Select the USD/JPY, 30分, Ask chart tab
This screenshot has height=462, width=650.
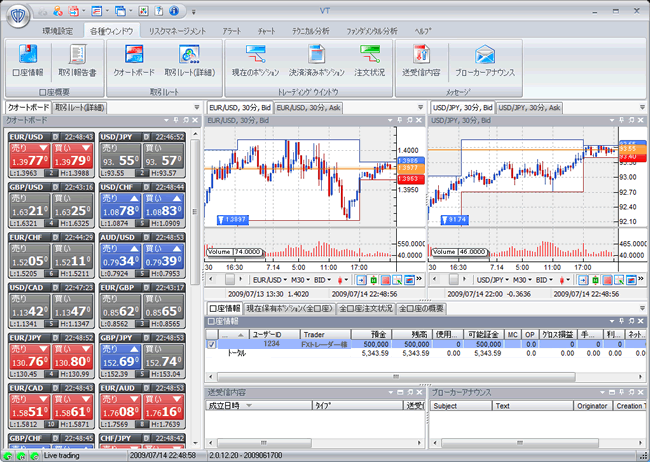pyautogui.click(x=529, y=108)
